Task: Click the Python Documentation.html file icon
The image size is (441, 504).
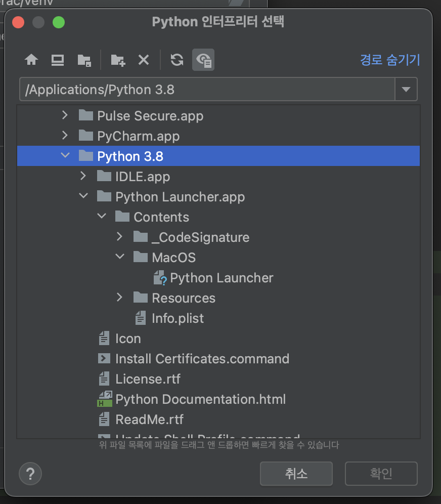Action: (x=104, y=399)
